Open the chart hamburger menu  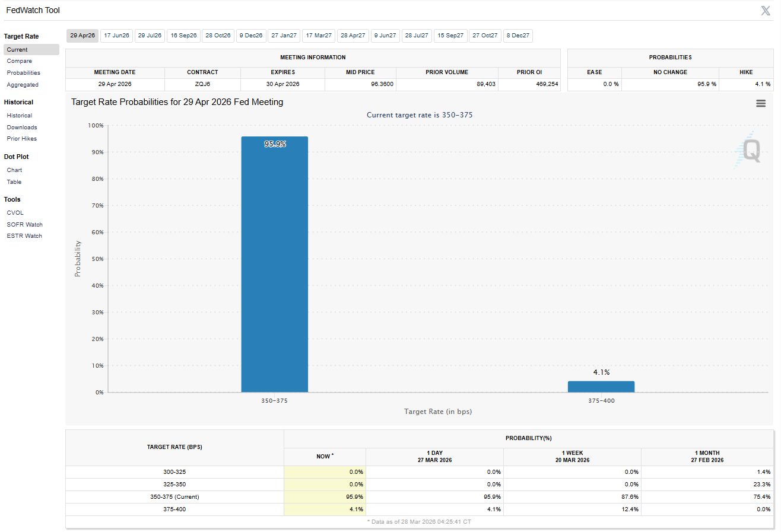760,103
